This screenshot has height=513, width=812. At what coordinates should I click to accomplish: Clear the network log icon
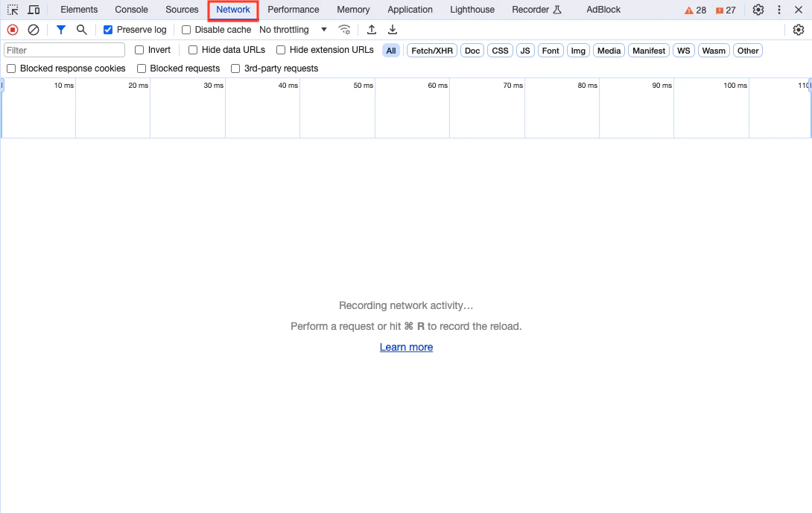pos(34,30)
